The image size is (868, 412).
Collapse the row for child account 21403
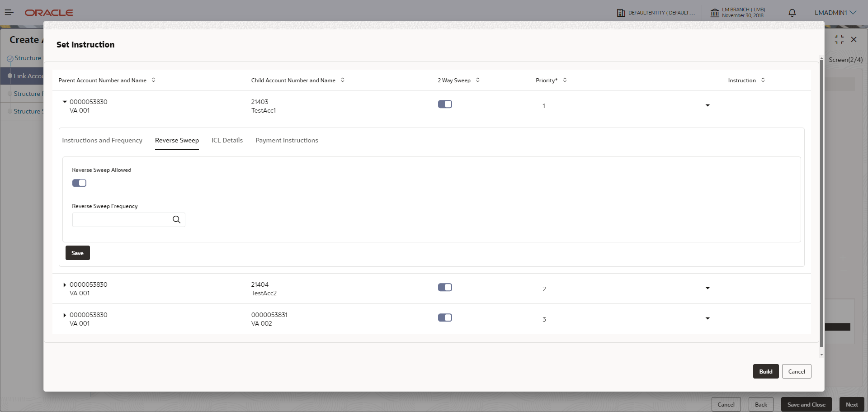[65, 102]
